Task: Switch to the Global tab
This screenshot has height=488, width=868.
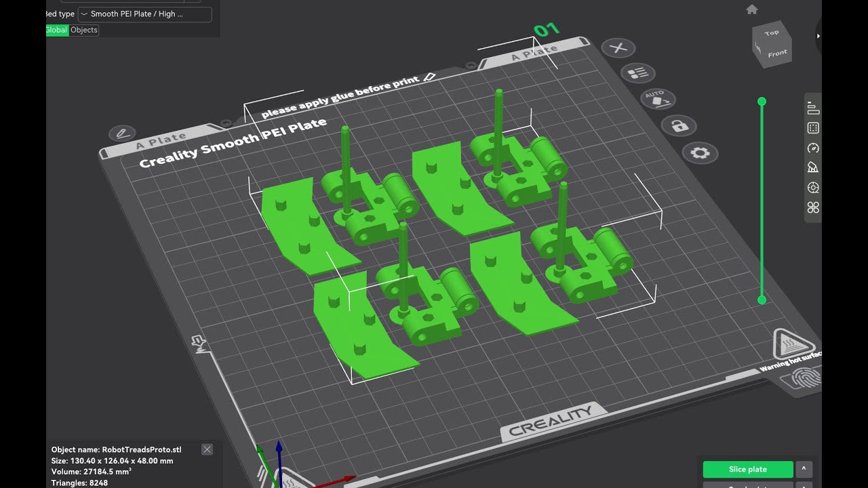Action: click(x=57, y=30)
